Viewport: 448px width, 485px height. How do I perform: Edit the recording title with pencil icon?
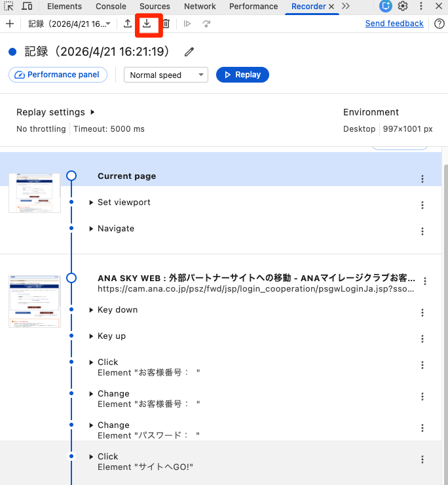(x=189, y=52)
